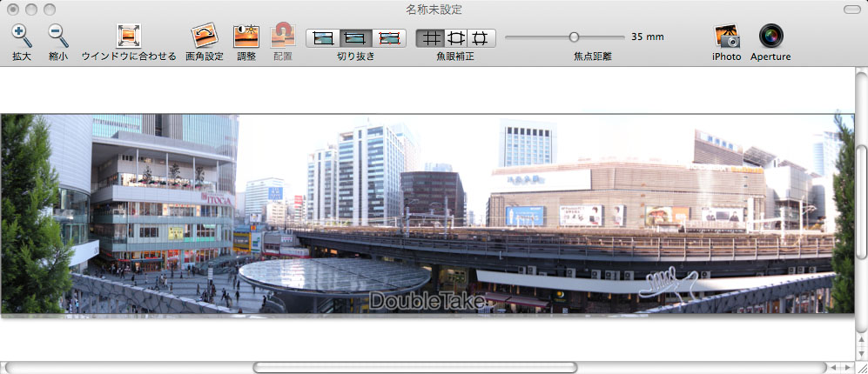Image resolution: width=868 pixels, height=374 pixels.
Task: Select the middle 切り抜き crop mode
Action: pyautogui.click(x=356, y=37)
